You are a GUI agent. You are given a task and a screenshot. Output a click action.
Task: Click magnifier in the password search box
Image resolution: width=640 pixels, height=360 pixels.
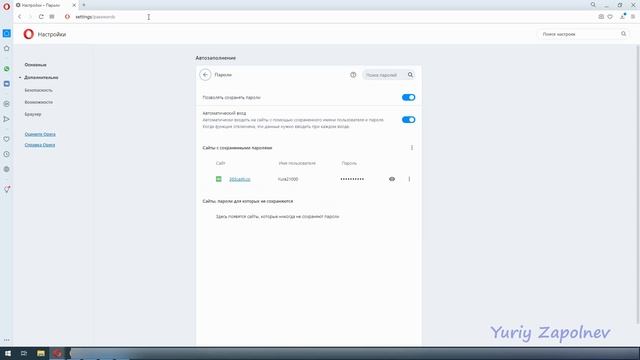pos(410,75)
